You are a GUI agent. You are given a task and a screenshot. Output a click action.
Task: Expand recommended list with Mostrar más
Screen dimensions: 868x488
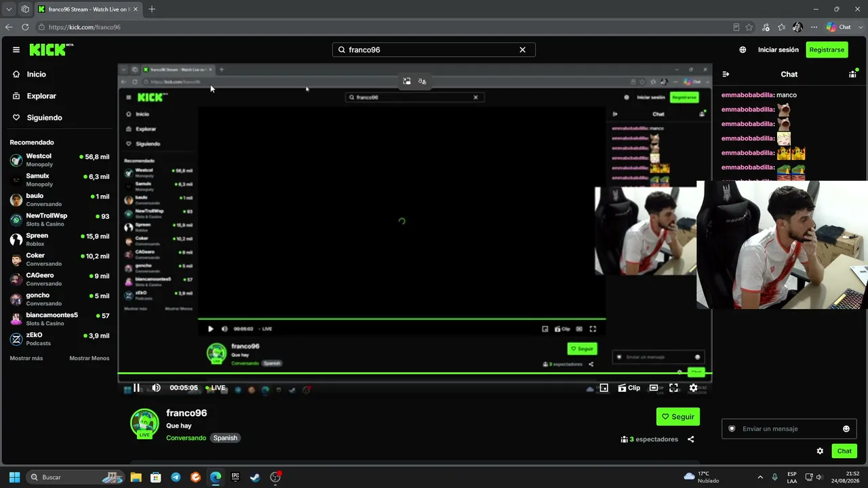tap(26, 359)
